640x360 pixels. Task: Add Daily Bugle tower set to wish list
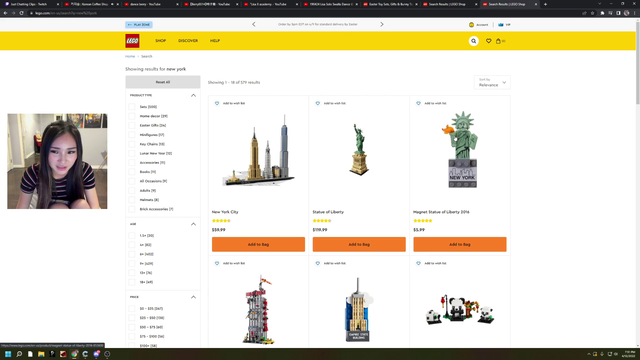coord(230,263)
